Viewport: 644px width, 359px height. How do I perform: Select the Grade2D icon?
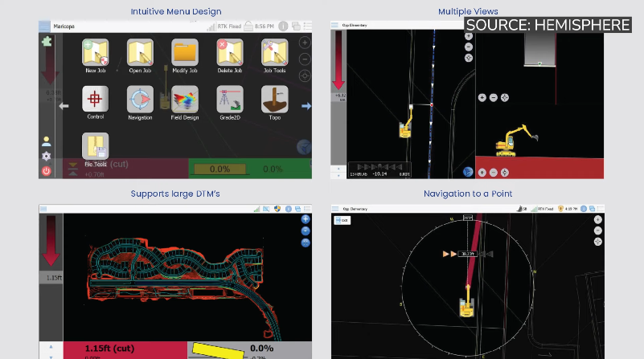(229, 100)
